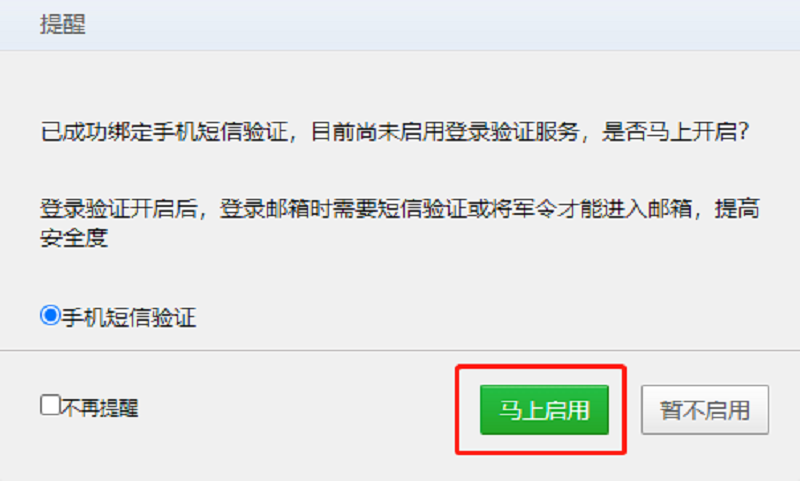This screenshot has height=481, width=800.
Task: Click the 暂不启用 button
Action: [x=705, y=410]
